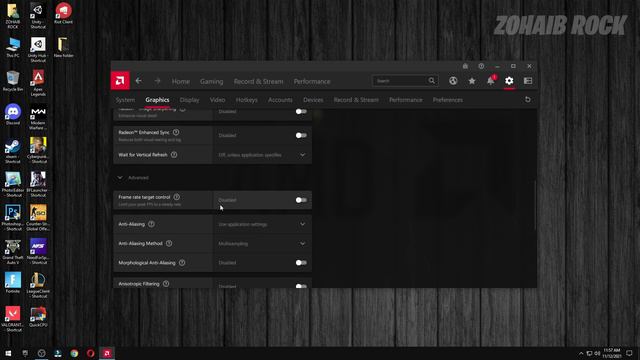Show help for Frame rate target control

pos(177,197)
